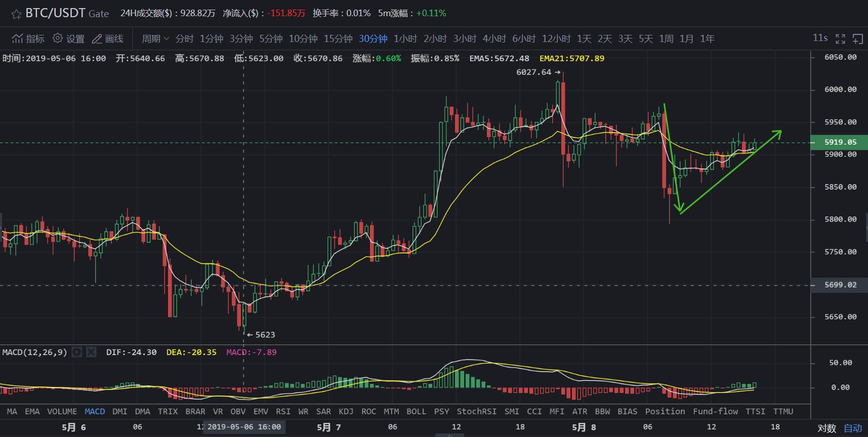Enter fullscreen chart mode

pyautogui.click(x=841, y=38)
